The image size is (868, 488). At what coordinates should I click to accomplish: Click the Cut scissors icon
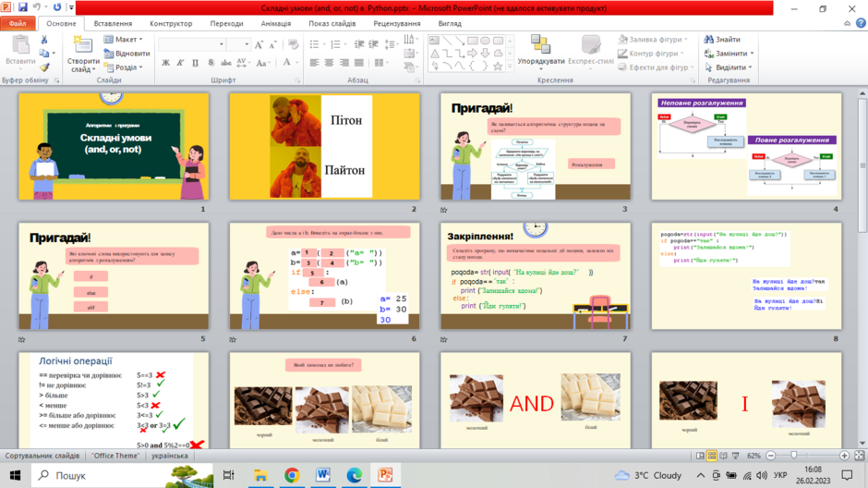tap(44, 41)
